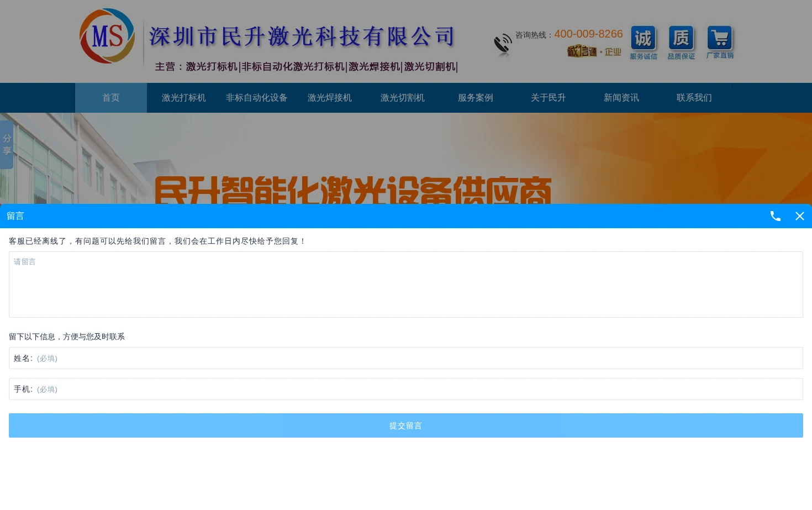This screenshot has height=510, width=812.
Task: Click the 深圳市民升激光科技有限公司 title
Action: tap(302, 37)
